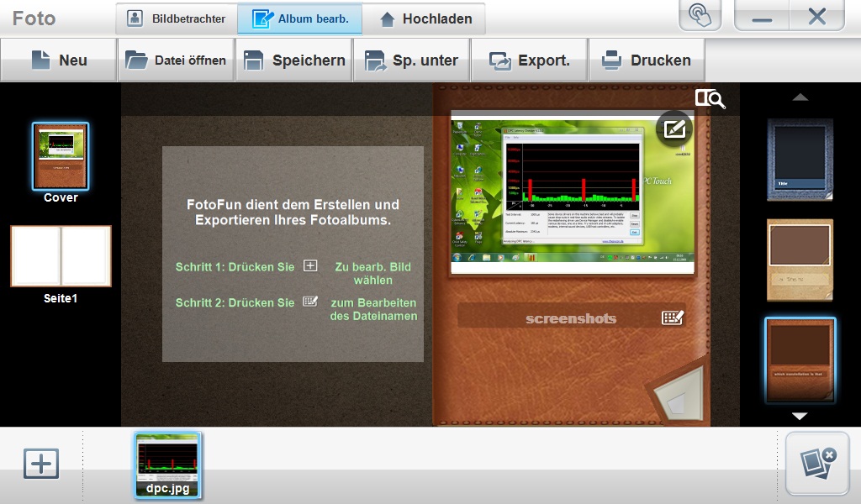Close the Foto application
861x504 pixels.
click(x=817, y=15)
